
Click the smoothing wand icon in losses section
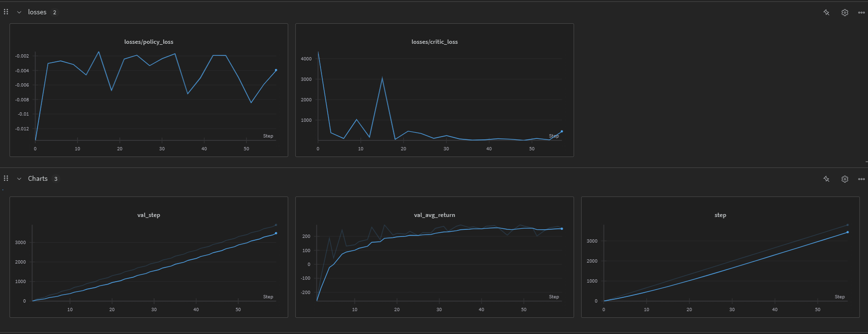(x=827, y=12)
